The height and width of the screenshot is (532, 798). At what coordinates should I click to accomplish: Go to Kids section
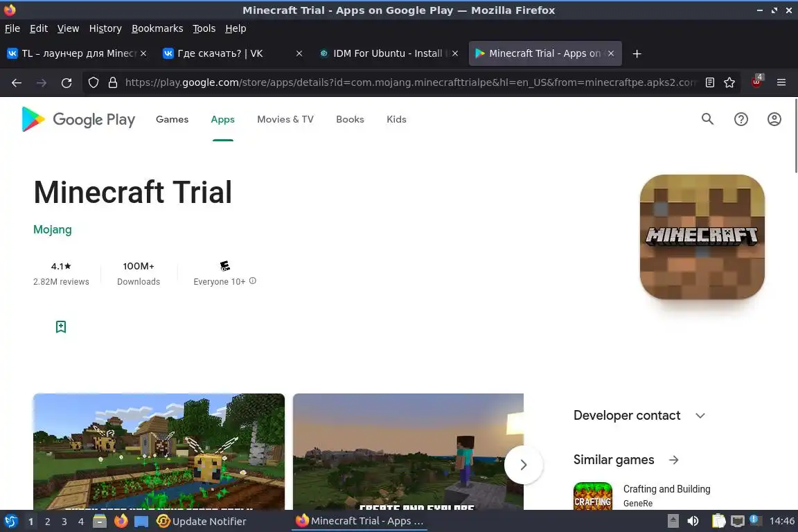396,119
